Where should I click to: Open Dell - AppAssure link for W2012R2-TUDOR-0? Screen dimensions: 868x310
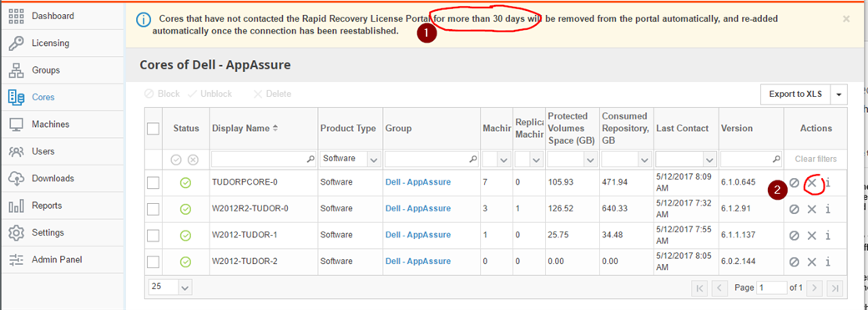click(418, 209)
